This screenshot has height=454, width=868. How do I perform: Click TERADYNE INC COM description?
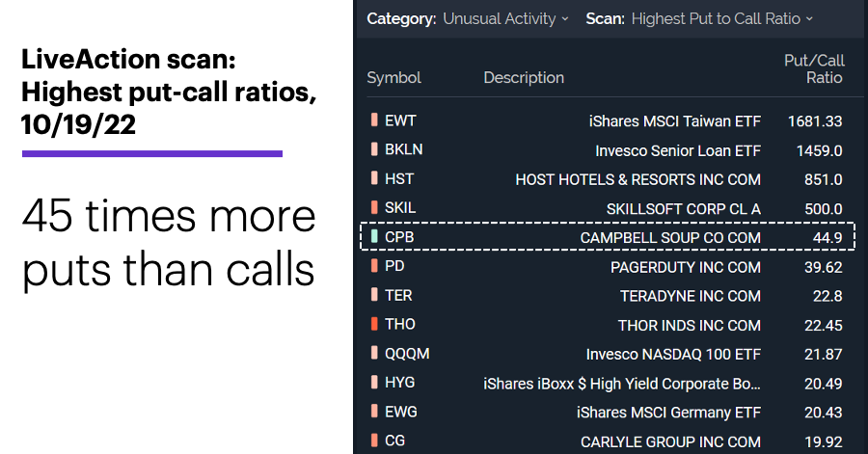pyautogui.click(x=691, y=296)
